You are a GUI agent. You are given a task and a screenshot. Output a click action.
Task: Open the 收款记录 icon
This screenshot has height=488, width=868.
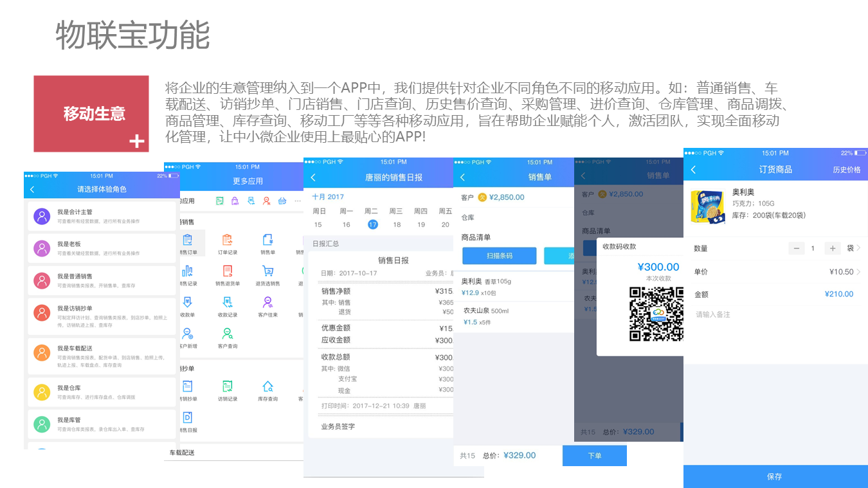click(227, 303)
